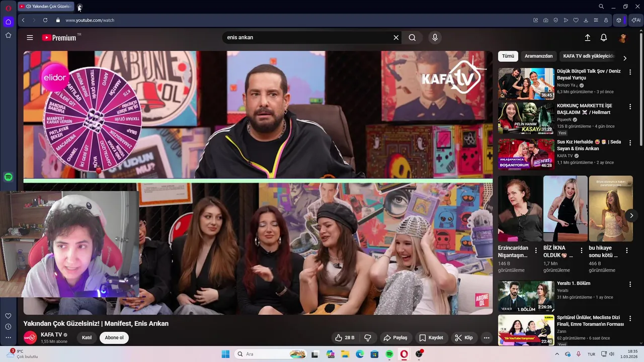This screenshot has height=362, width=644.
Task: Open the Opera account profile icon
Action: click(606, 20)
